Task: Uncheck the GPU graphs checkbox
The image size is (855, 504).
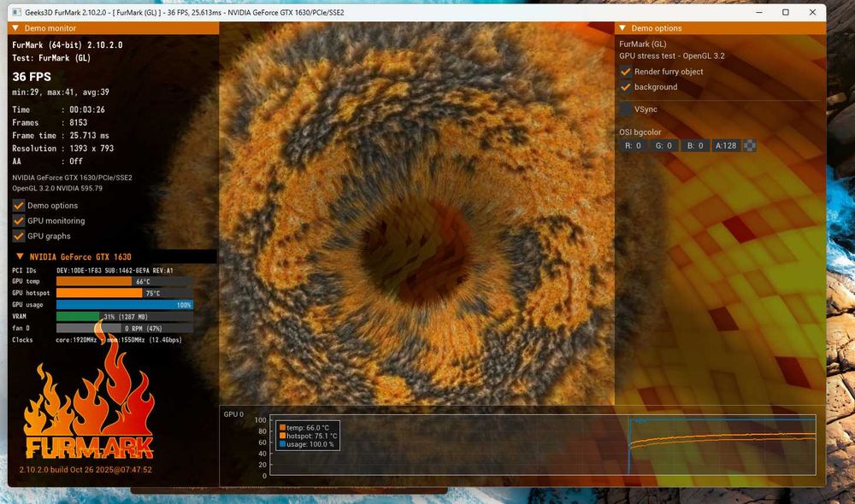Action: 19,236
